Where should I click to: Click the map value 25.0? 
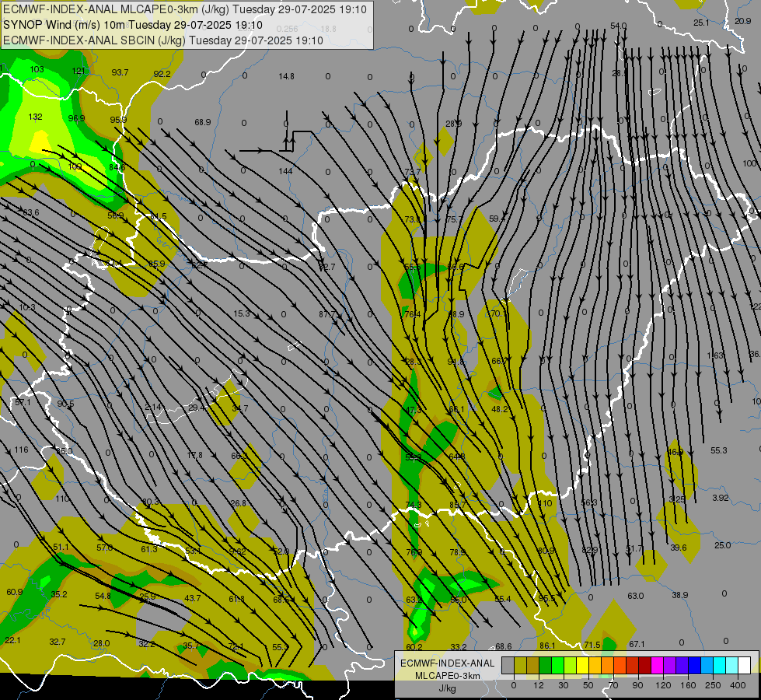(x=723, y=545)
